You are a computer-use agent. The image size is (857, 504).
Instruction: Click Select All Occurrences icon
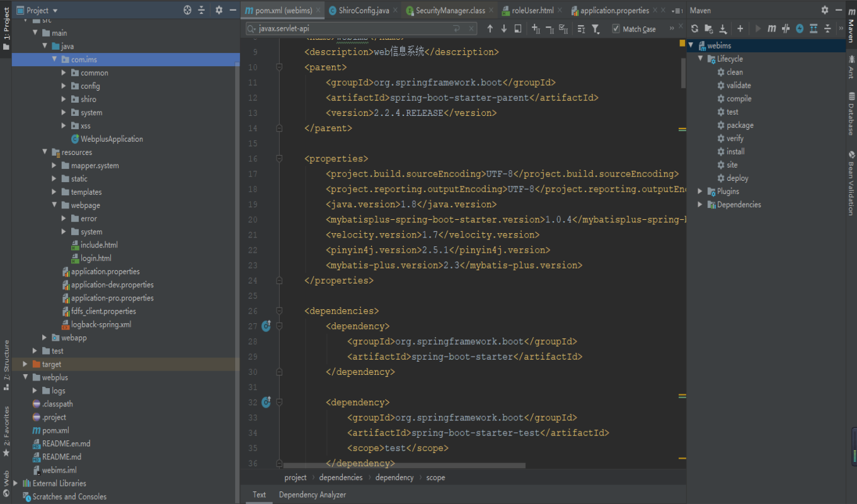563,29
